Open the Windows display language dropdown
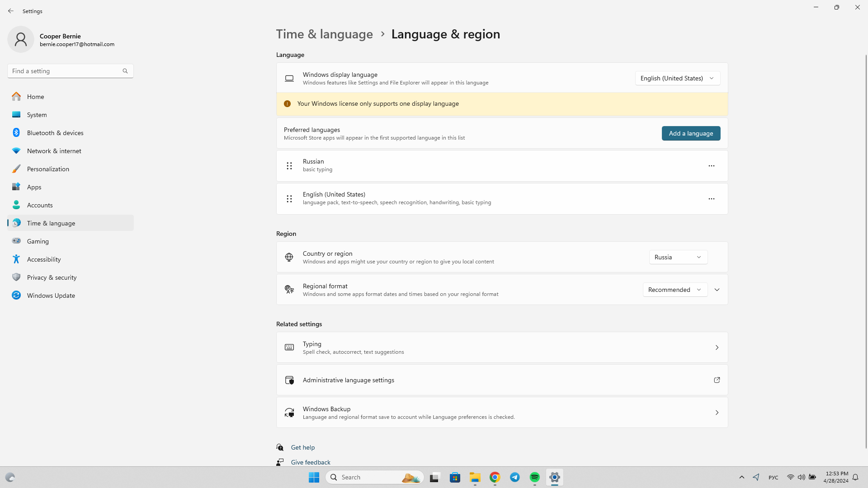 (677, 78)
